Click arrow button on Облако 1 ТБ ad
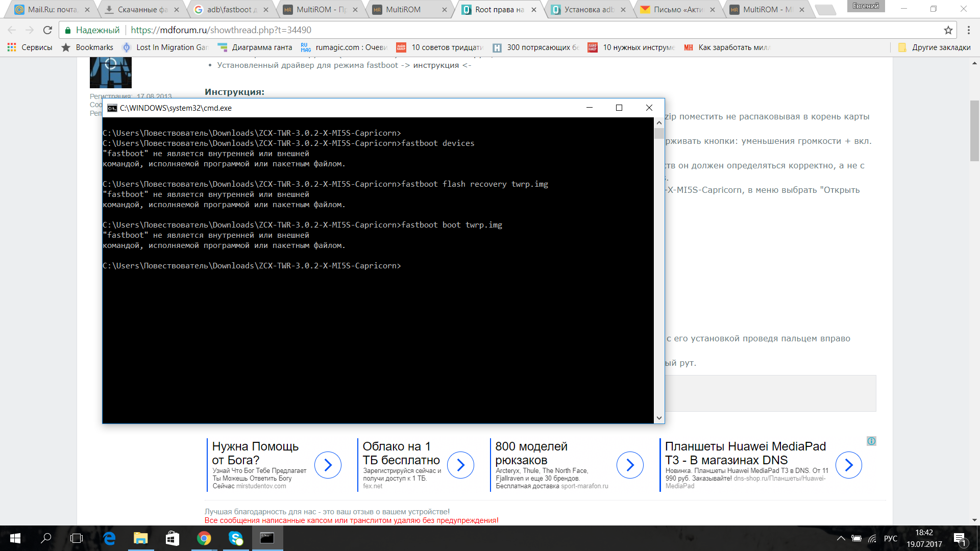This screenshot has height=551, width=980. tap(460, 465)
